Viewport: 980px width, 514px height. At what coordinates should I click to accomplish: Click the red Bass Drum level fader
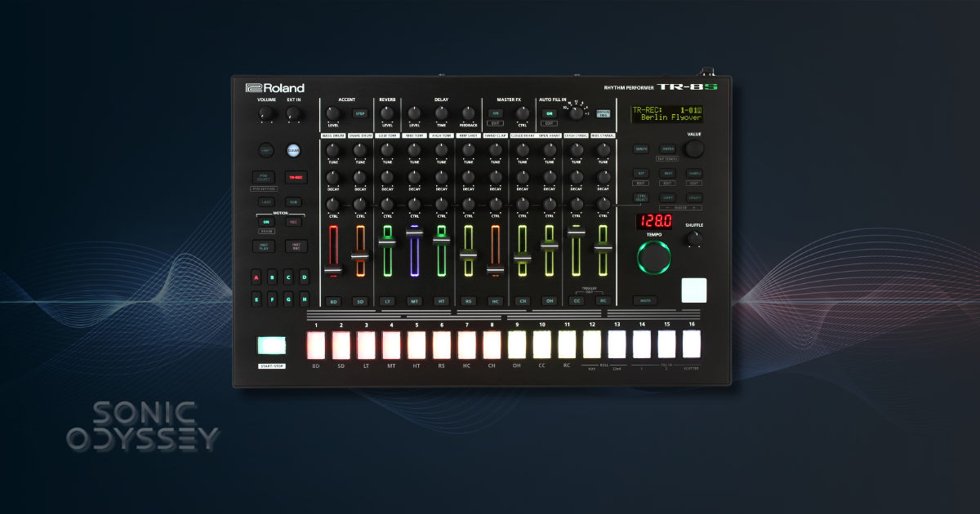(332, 252)
